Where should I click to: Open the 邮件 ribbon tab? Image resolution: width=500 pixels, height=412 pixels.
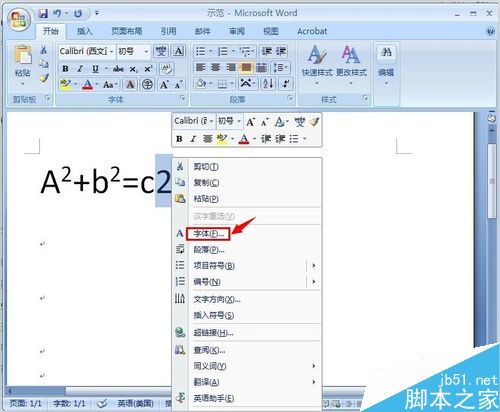(202, 31)
